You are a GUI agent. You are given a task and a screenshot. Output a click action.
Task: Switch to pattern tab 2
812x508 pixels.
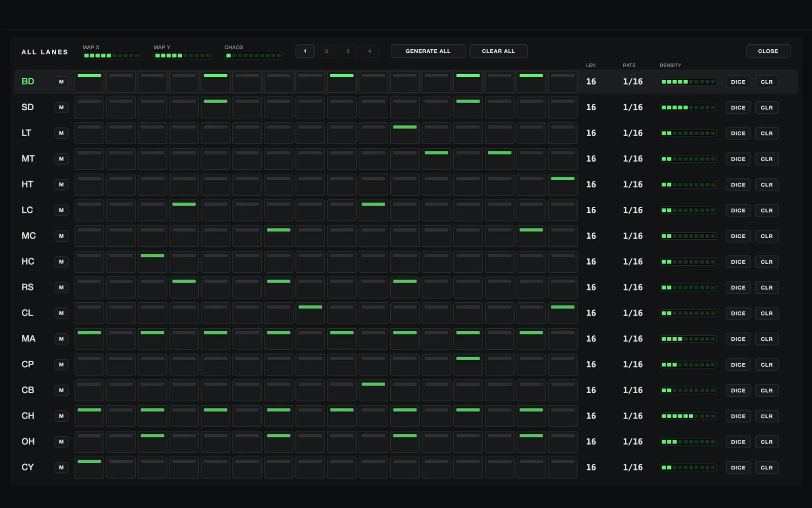326,51
